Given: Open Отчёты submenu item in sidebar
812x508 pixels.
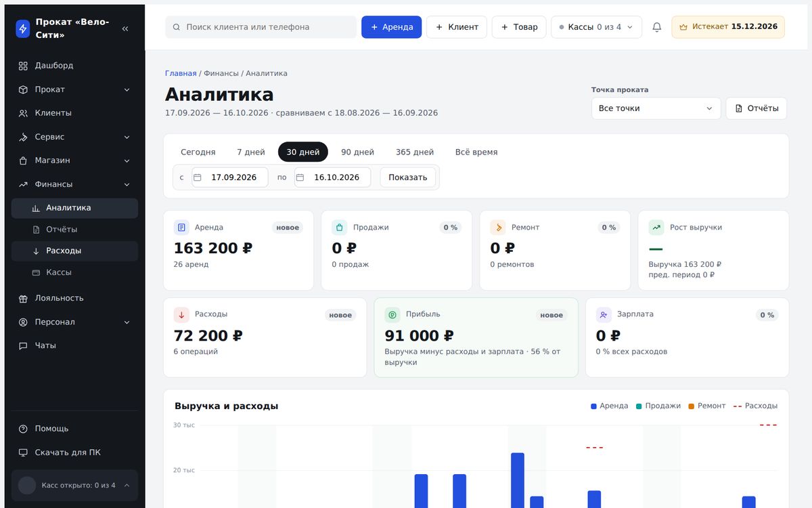Looking at the screenshot, I should [74, 230].
